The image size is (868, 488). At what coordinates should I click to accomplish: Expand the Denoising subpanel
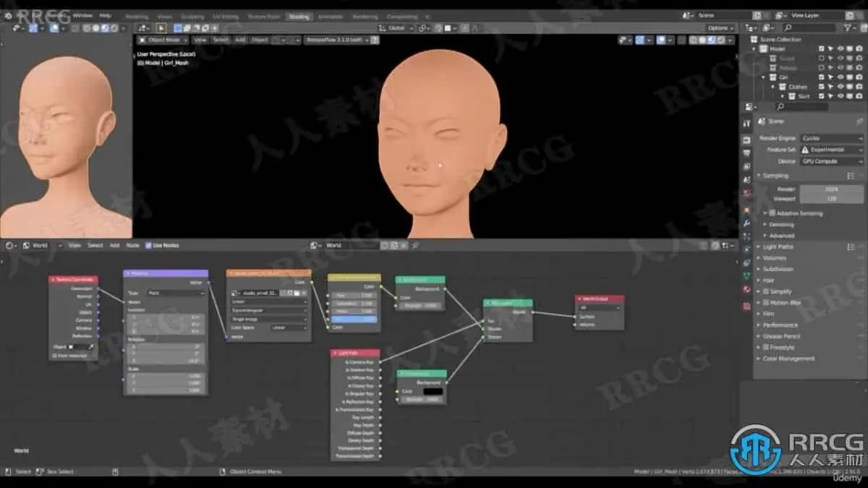point(781,224)
